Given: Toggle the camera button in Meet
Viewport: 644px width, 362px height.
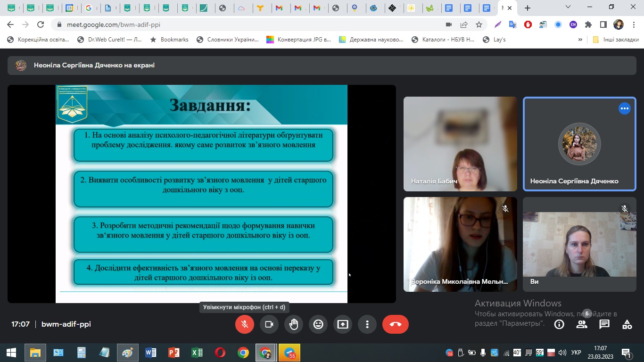Looking at the screenshot, I should [269, 324].
